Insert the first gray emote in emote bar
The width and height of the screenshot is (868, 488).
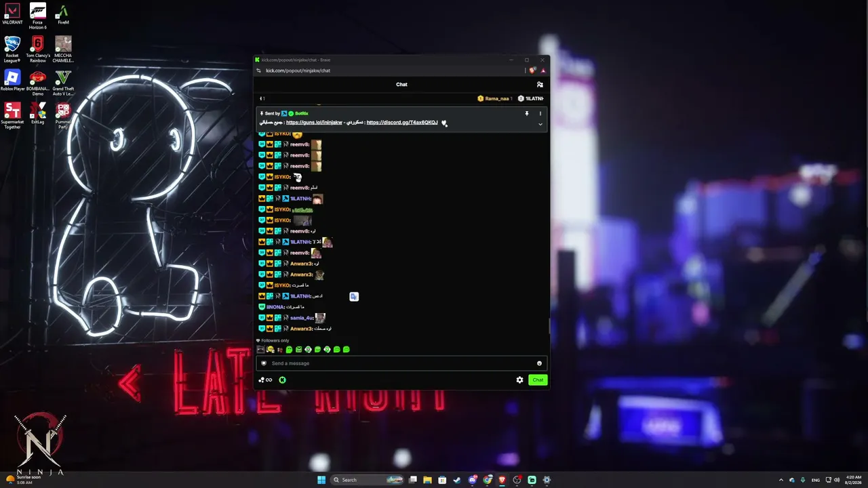coord(260,350)
